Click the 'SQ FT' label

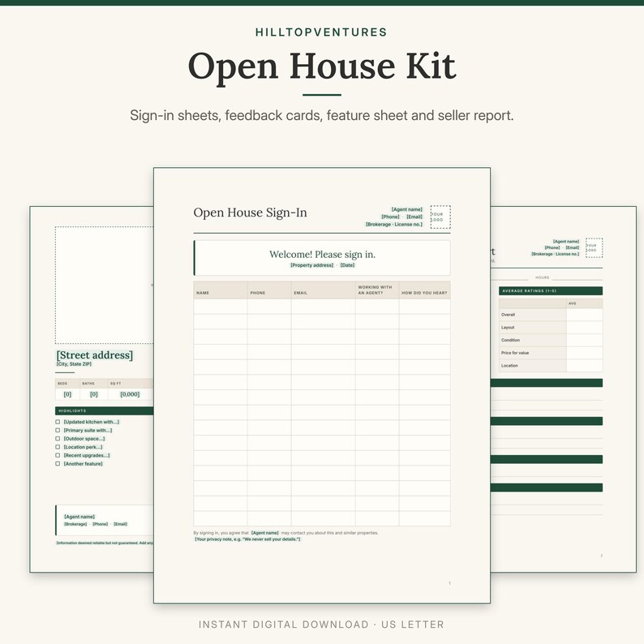click(x=115, y=383)
